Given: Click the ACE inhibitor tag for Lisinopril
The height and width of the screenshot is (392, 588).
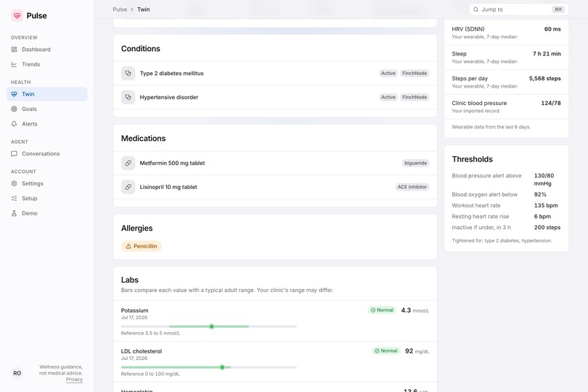Looking at the screenshot, I should pos(412,187).
